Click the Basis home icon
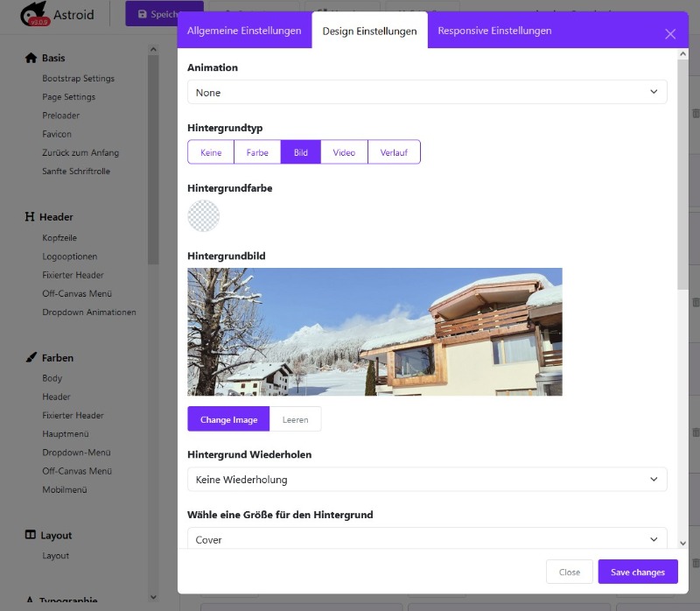 click(x=31, y=59)
